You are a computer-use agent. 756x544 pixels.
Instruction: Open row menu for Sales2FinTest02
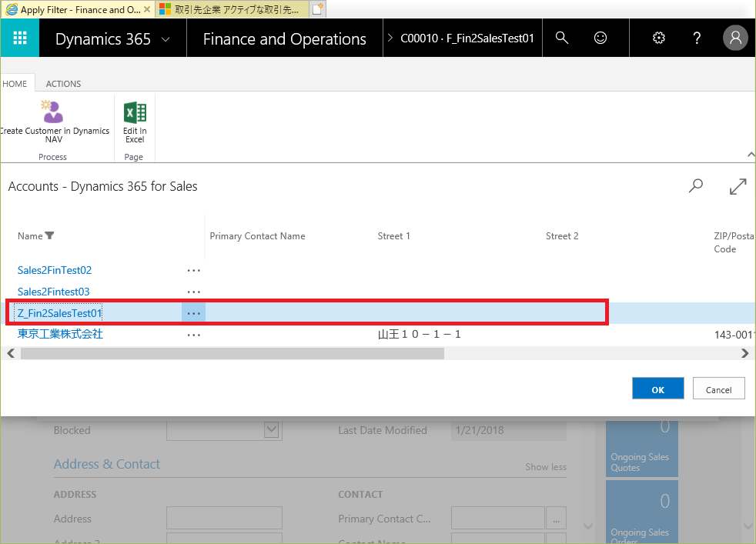pos(193,271)
